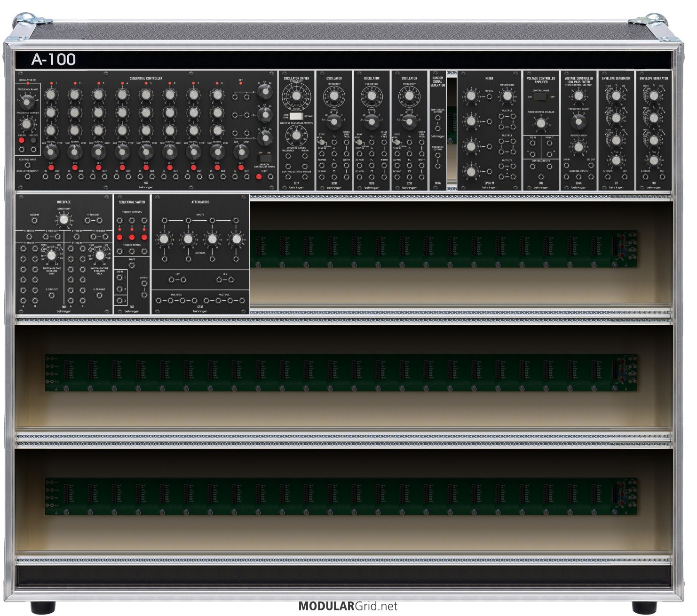
Task: Click the red OSC ON button
Action: pyautogui.click(x=22, y=140)
